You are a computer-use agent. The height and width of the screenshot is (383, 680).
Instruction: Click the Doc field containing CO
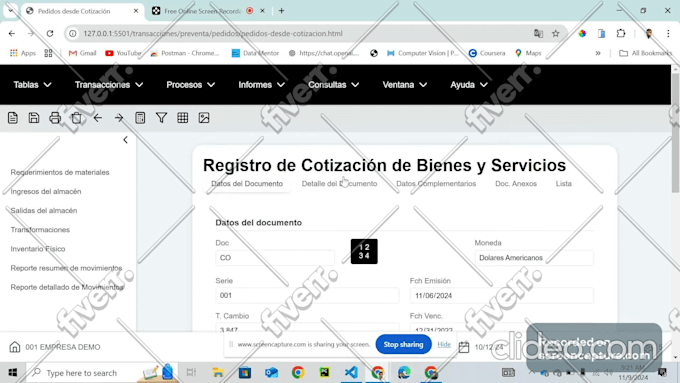(275, 258)
